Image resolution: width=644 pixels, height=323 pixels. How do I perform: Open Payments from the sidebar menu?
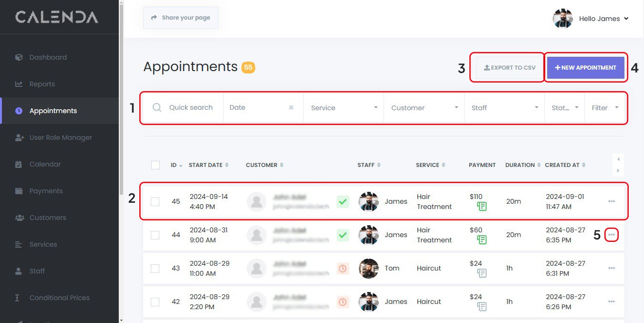[46, 191]
